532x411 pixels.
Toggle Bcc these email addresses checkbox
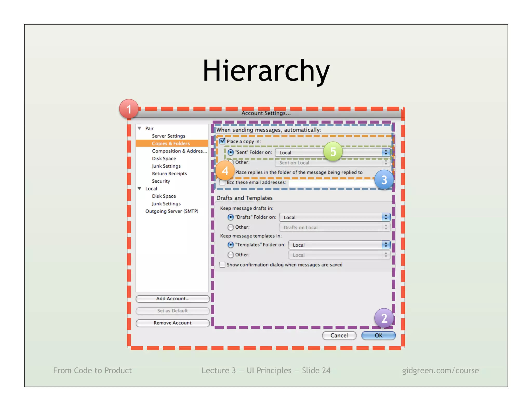[x=222, y=182]
